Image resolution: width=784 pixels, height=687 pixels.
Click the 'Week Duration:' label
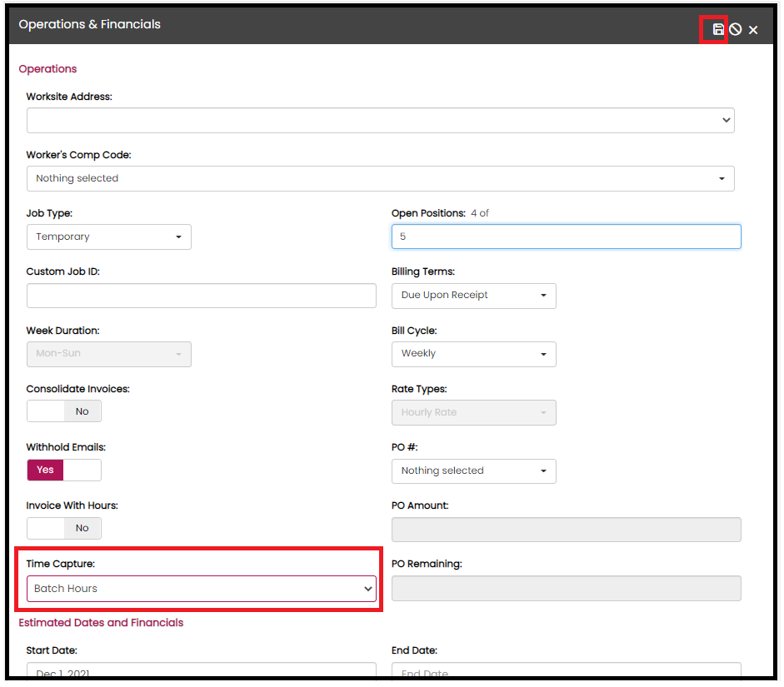pyautogui.click(x=63, y=331)
